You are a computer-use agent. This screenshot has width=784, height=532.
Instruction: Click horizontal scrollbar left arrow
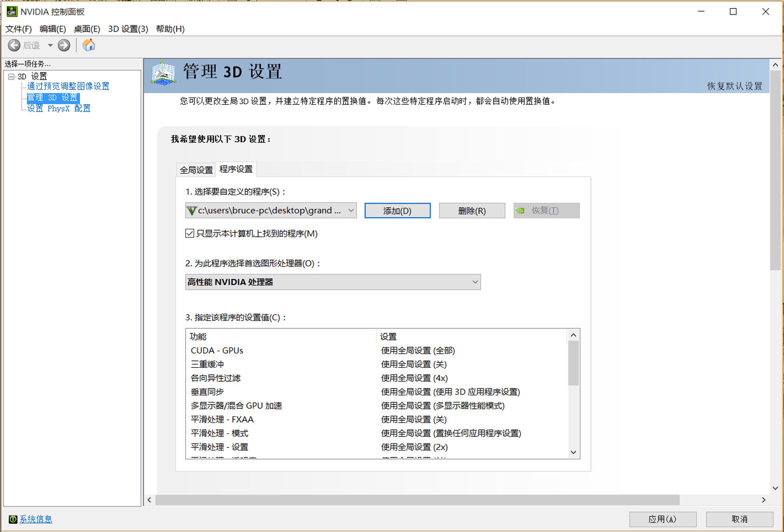pos(149,499)
